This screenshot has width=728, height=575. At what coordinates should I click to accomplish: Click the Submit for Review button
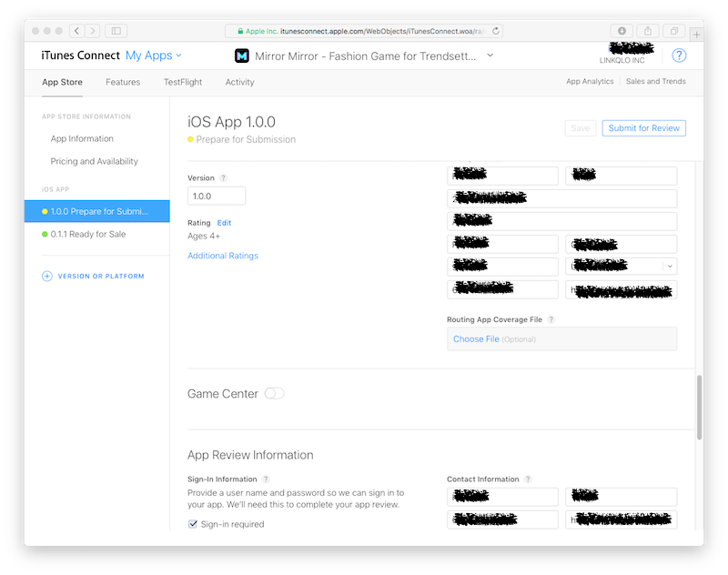point(644,128)
